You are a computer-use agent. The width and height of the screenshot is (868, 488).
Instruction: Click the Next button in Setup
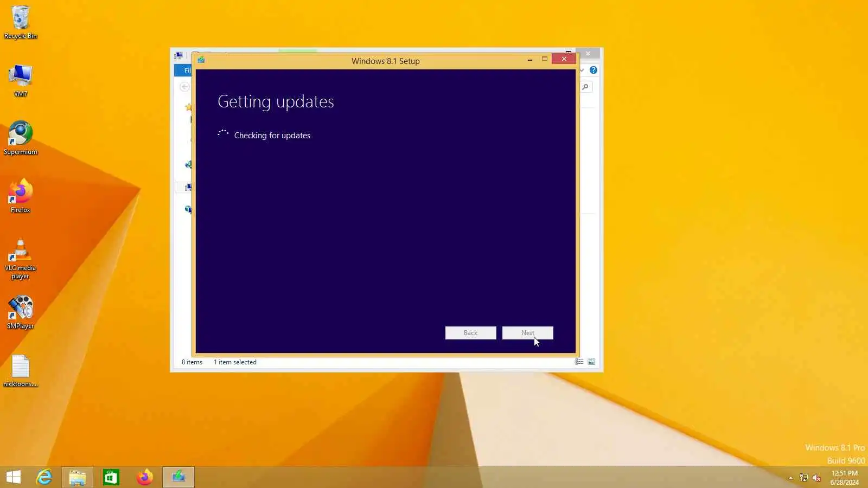(x=528, y=333)
